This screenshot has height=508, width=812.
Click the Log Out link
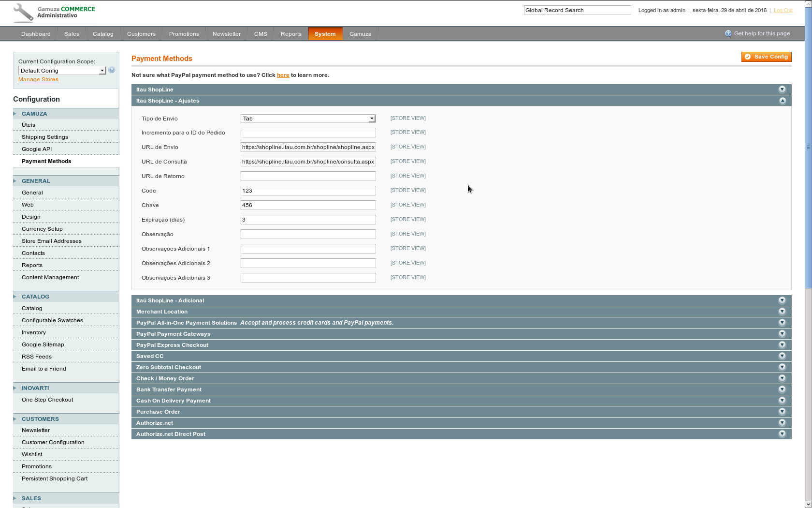(x=783, y=10)
